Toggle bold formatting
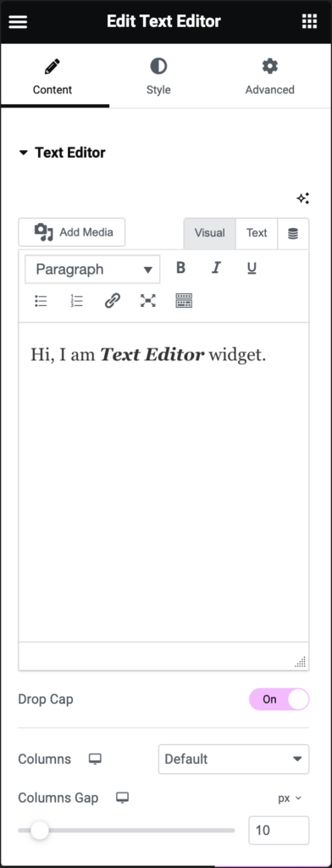Screen dimensions: 332x868 [180, 269]
